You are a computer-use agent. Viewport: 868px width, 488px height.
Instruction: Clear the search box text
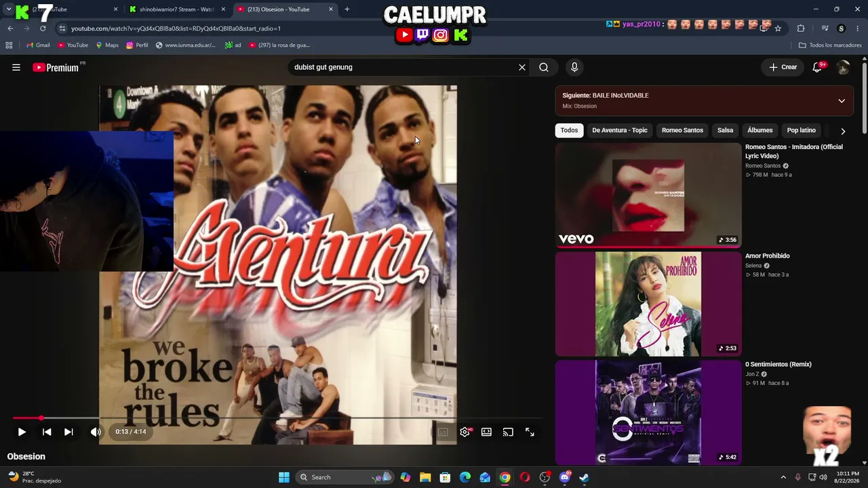coord(522,67)
